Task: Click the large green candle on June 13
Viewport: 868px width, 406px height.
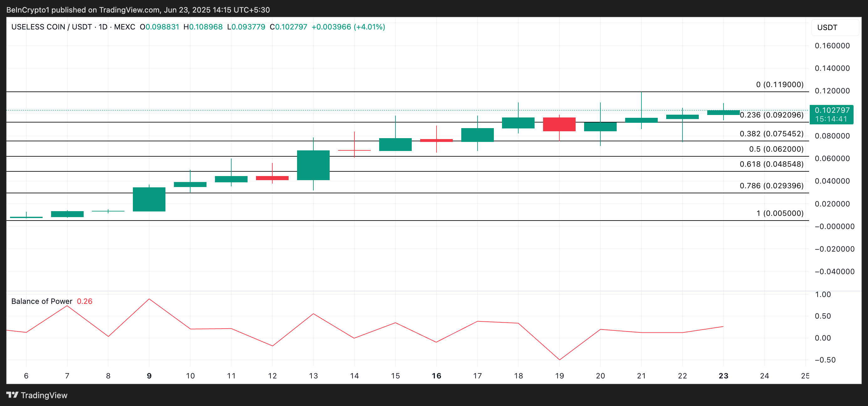Action: click(x=313, y=165)
